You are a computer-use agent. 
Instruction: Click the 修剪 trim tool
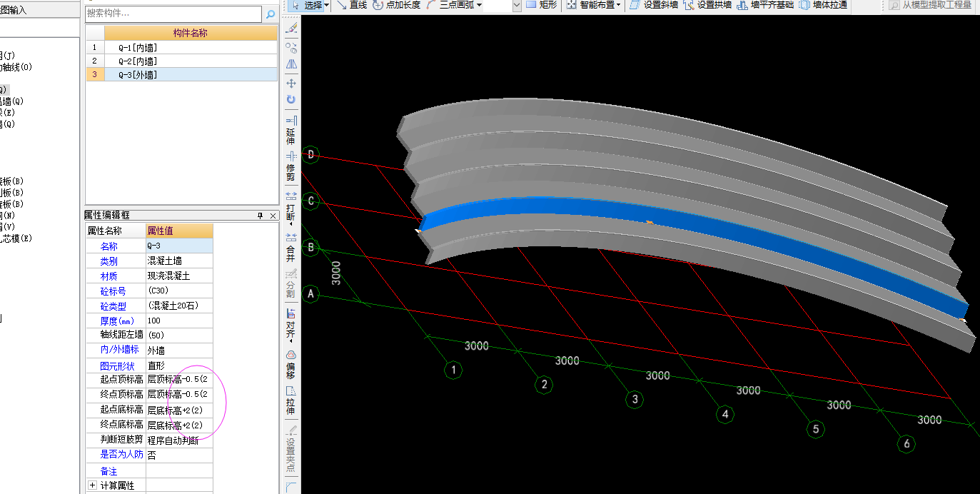291,166
